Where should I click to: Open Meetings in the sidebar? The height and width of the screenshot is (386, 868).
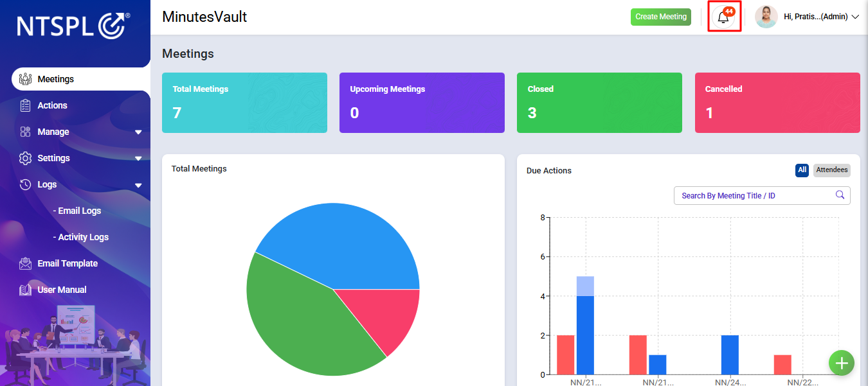click(x=81, y=79)
